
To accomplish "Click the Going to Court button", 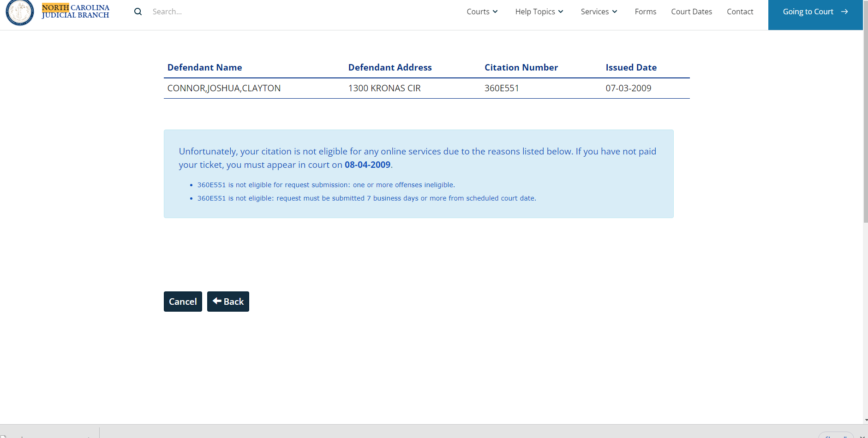I will (x=815, y=15).
